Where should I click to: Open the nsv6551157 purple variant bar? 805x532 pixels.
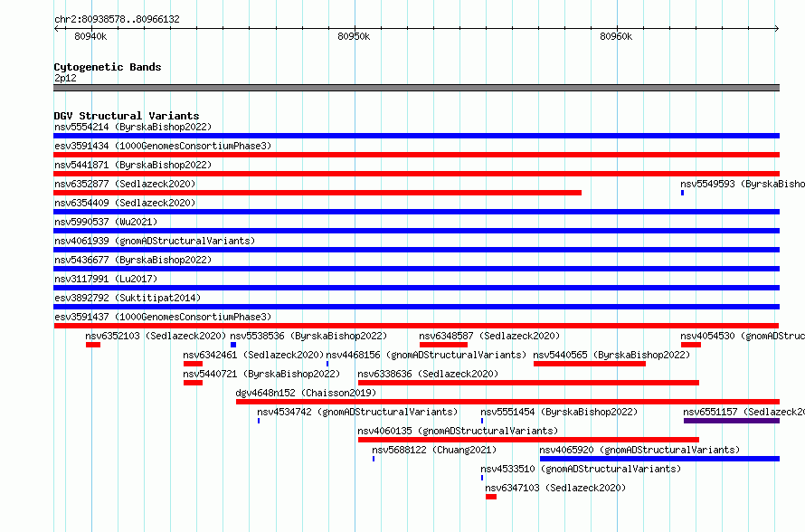pos(732,421)
